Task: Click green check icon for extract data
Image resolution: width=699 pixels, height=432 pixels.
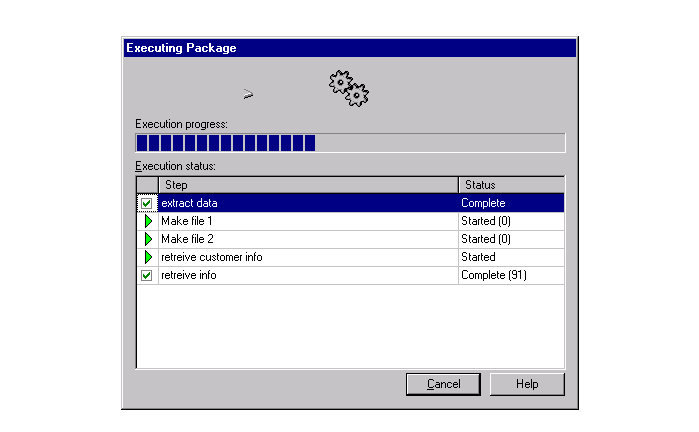Action: click(x=147, y=203)
